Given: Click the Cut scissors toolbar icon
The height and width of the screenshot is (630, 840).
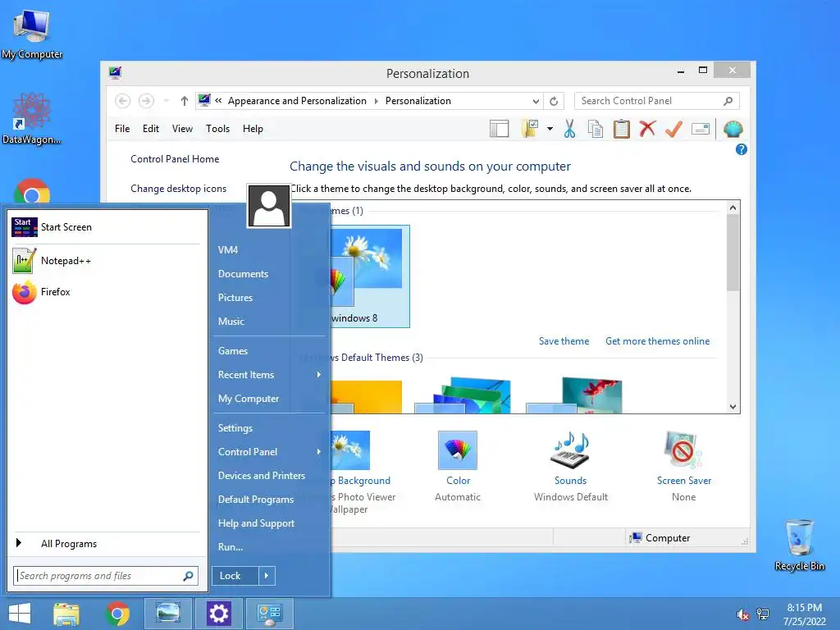Looking at the screenshot, I should (x=569, y=129).
